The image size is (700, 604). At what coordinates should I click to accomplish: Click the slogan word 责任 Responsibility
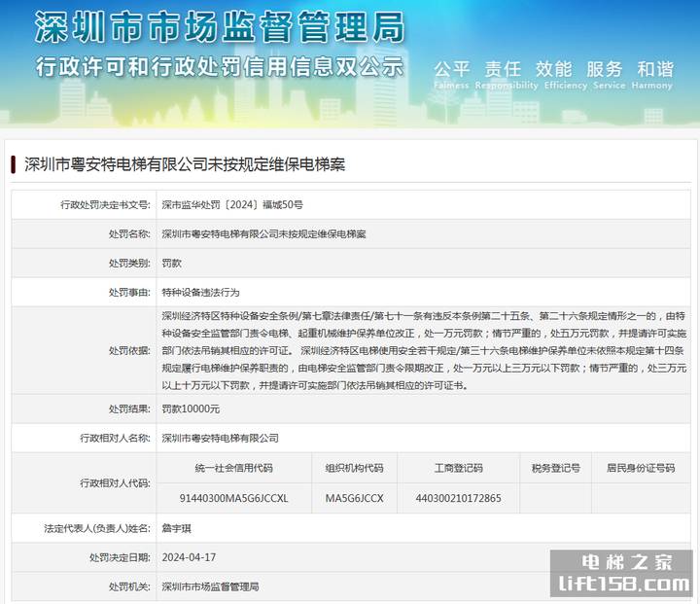(x=507, y=75)
